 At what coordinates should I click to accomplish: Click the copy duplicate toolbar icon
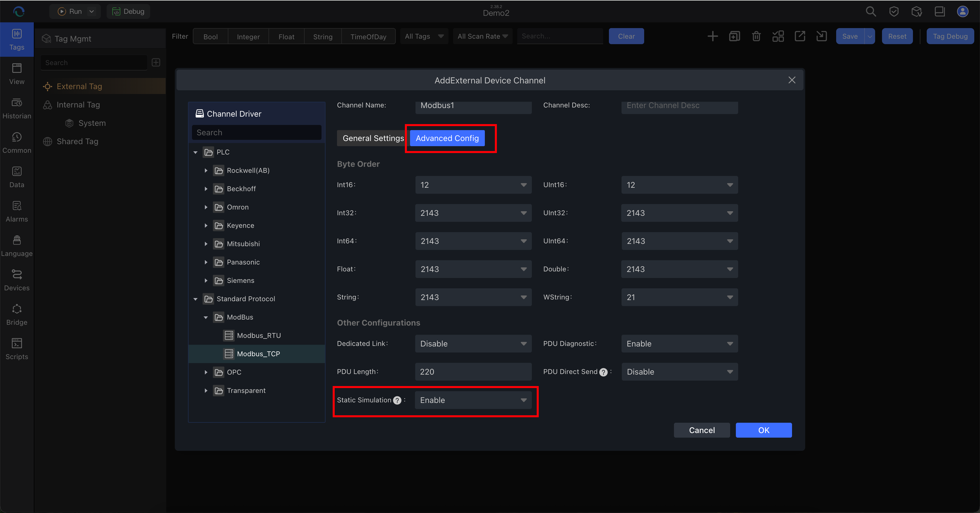pyautogui.click(x=734, y=36)
